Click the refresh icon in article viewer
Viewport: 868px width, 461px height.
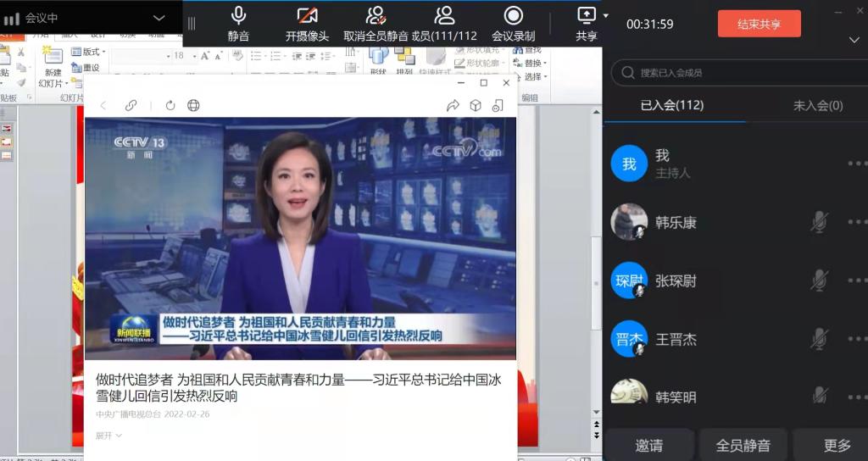[x=170, y=105]
